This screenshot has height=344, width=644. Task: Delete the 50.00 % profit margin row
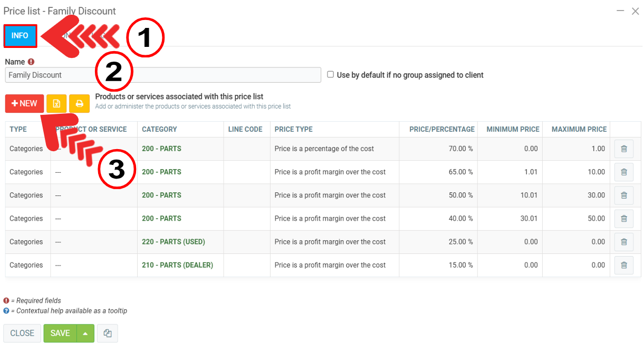[623, 195]
